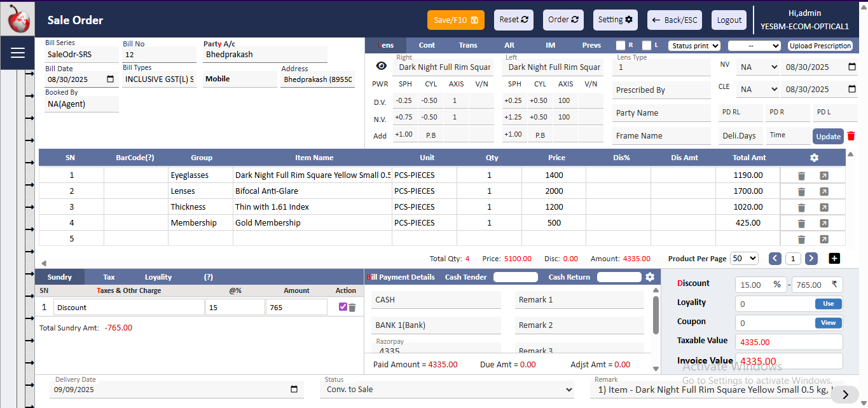Click the Upload Prescription button
868x408 pixels.
point(820,46)
